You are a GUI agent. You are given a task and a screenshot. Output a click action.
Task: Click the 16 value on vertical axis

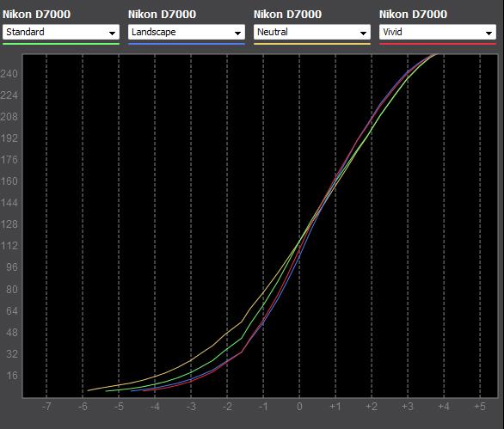(12, 376)
